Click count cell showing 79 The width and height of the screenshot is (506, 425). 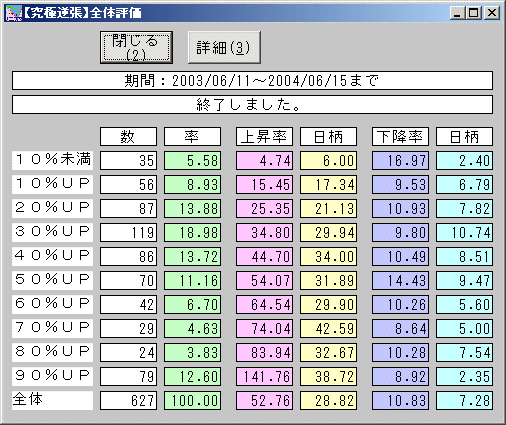coord(128,376)
